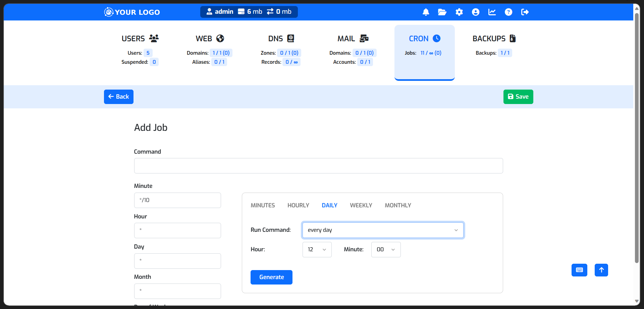Click the BACKUPS archive icon
Screen dimensions: 644x309
tap(513, 38)
